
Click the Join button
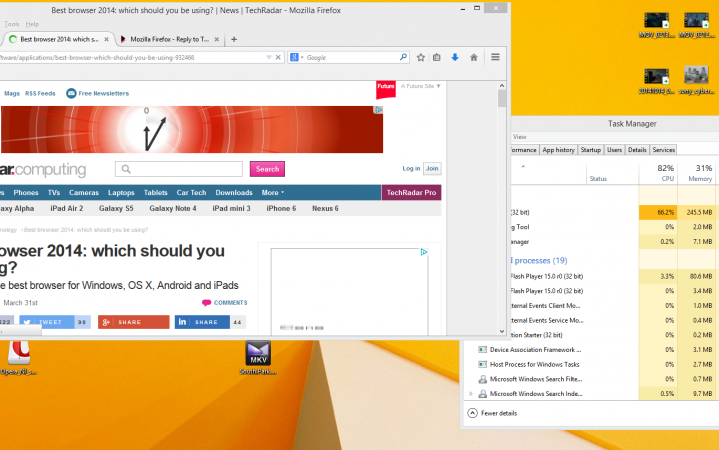coord(432,168)
